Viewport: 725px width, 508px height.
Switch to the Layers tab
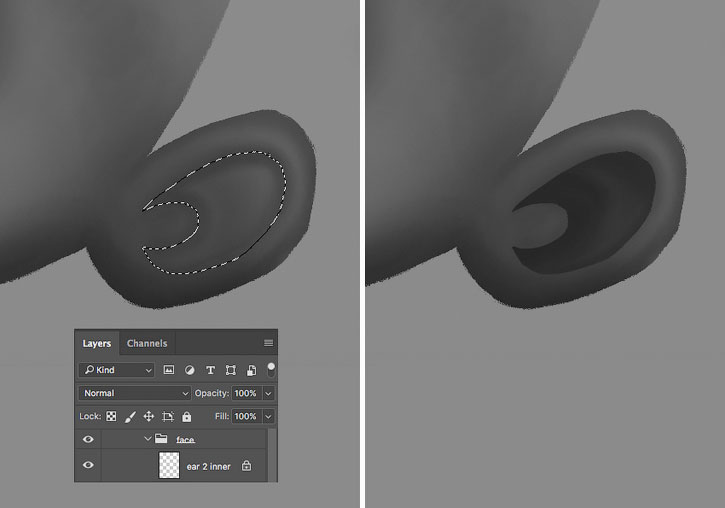[97, 343]
